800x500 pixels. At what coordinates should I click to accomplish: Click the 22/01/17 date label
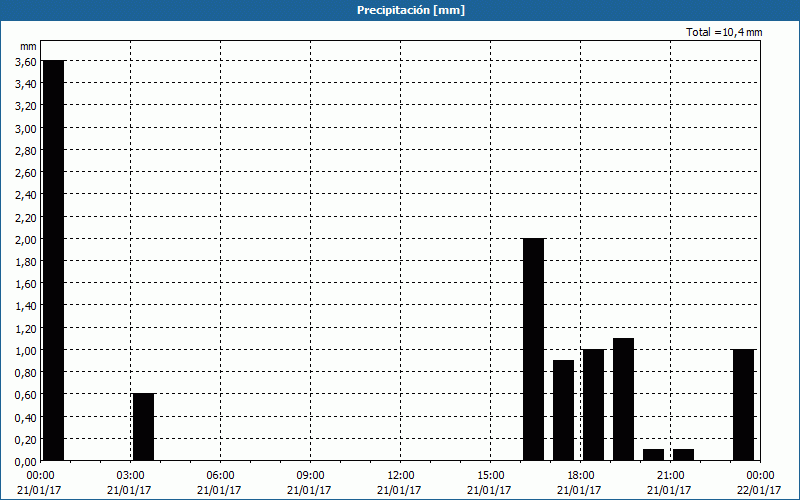click(760, 489)
